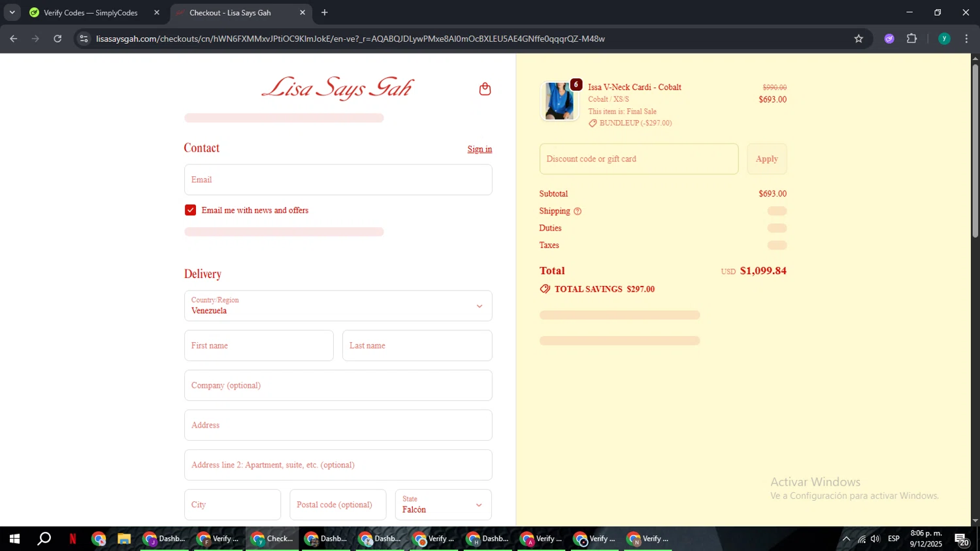Bookmark this page with the star icon
Image resolution: width=980 pixels, height=551 pixels.
tap(858, 39)
